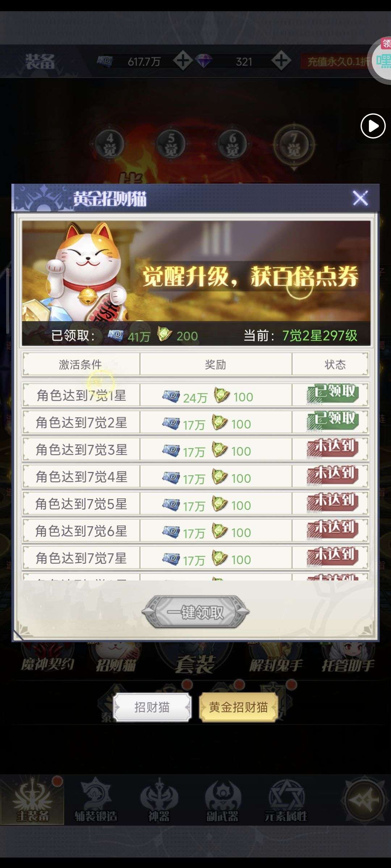Open the 主装备 bottom navigation icon

(32, 800)
